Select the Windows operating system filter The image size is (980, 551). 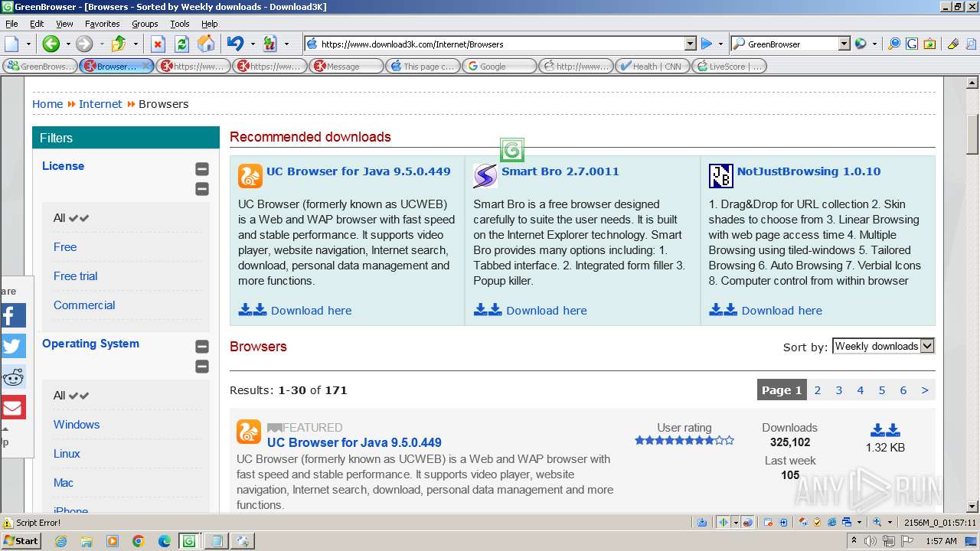tap(77, 425)
